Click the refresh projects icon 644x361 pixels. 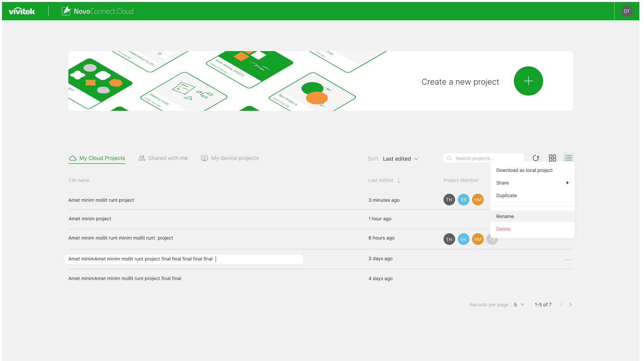point(536,158)
